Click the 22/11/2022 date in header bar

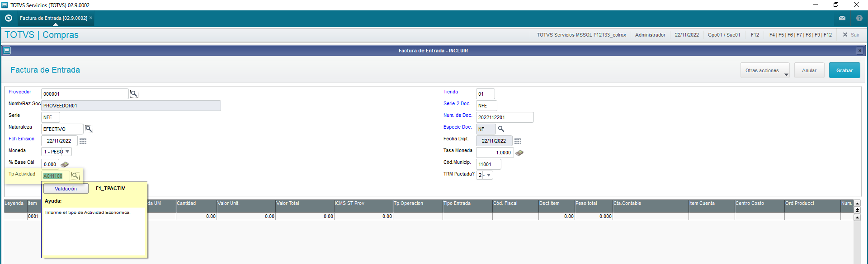point(687,35)
